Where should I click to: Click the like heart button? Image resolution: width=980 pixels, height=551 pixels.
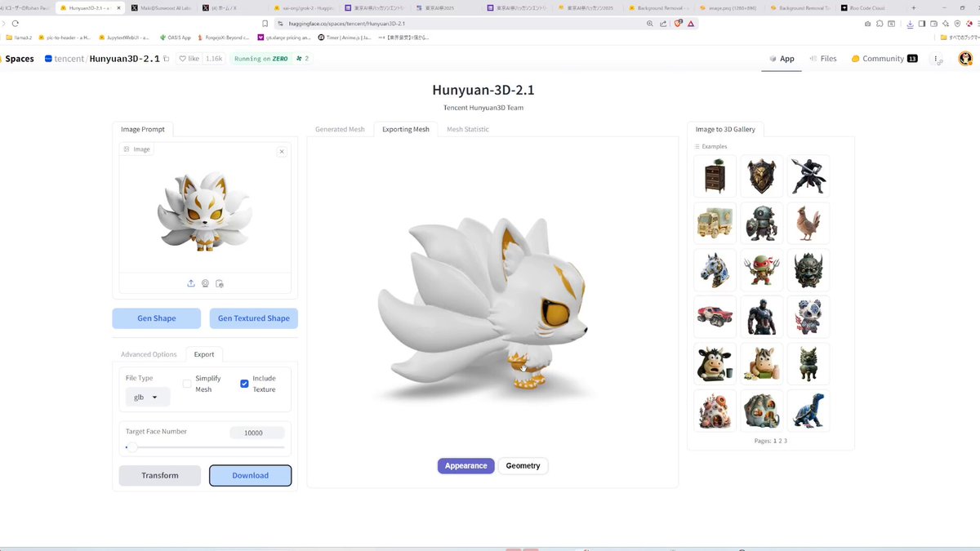(189, 59)
